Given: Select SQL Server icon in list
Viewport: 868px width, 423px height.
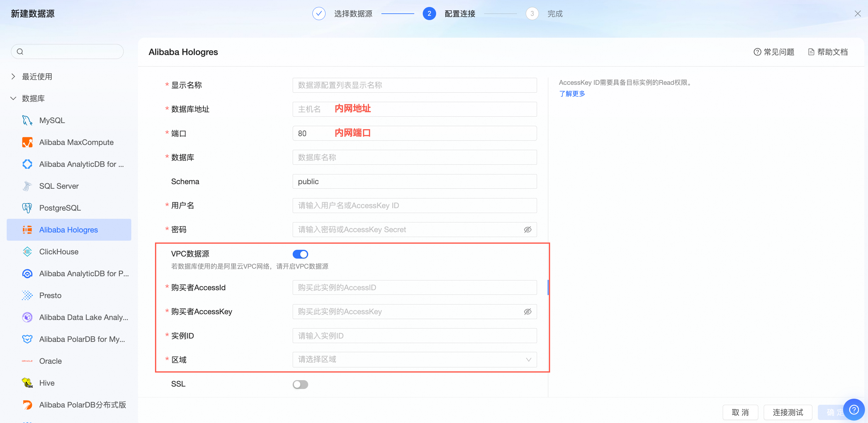Looking at the screenshot, I should pos(27,186).
